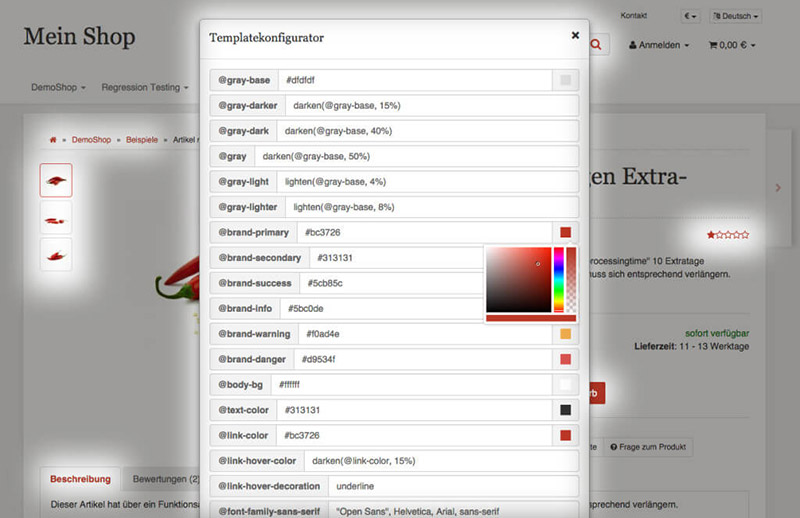Viewport: 800px width, 518px height.
Task: Close the Templatekonfigurator dialog
Action: click(575, 35)
